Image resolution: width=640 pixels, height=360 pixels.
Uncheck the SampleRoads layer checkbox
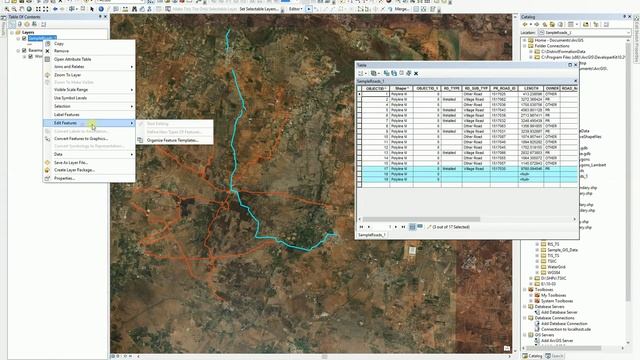click(24, 38)
